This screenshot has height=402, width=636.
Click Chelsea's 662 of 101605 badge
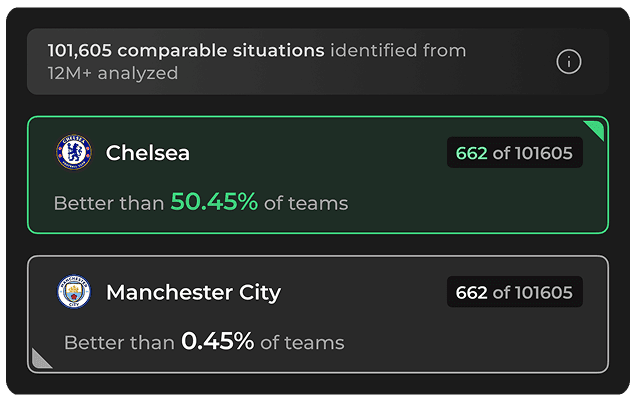pyautogui.click(x=514, y=153)
